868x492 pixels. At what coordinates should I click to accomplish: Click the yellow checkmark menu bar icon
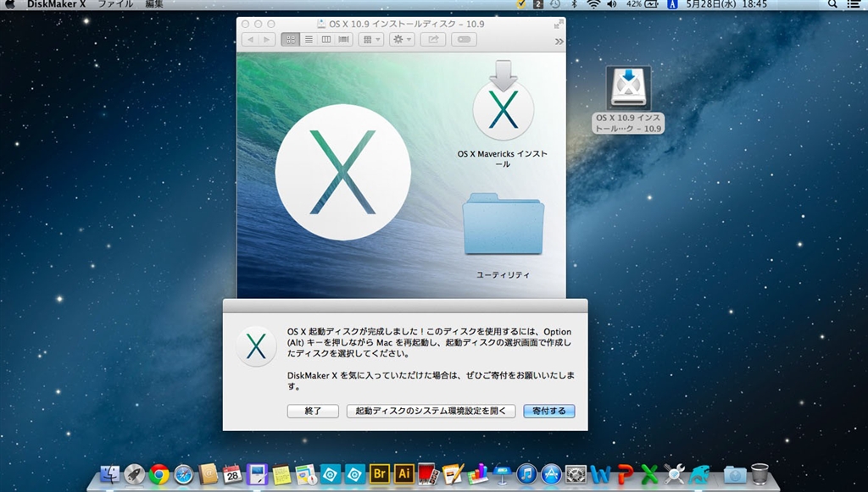(521, 4)
